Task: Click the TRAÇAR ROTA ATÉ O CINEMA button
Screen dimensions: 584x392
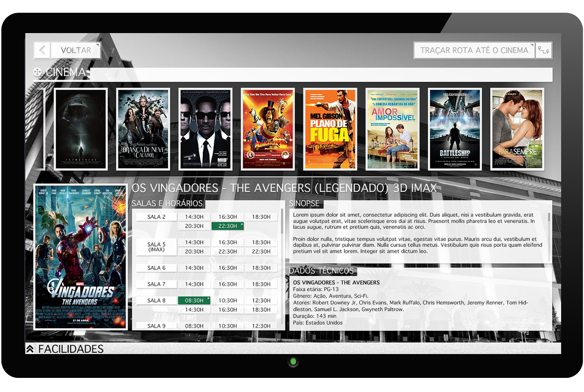Action: (x=474, y=50)
